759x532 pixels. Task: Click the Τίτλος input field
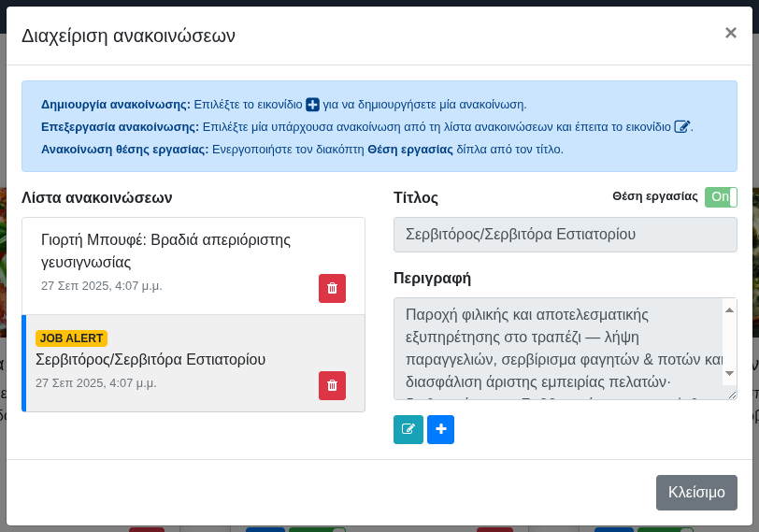[565, 235]
